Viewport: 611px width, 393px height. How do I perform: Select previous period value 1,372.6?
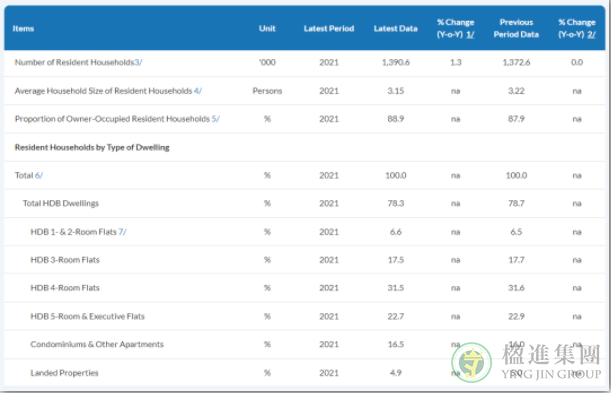(516, 62)
